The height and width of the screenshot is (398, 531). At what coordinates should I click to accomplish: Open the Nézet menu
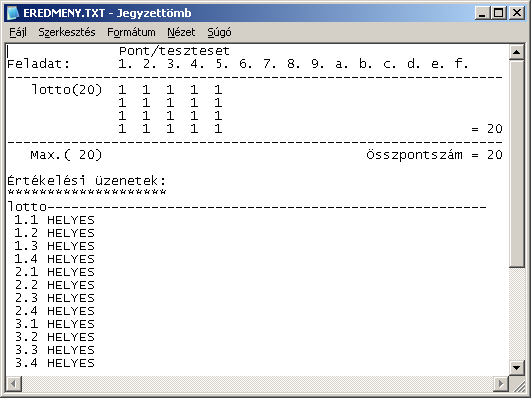(x=181, y=33)
